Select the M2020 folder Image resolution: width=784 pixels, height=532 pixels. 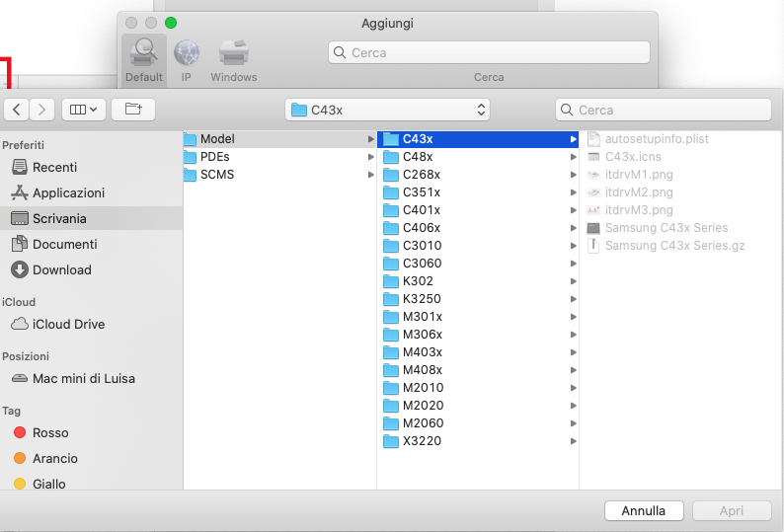point(478,406)
